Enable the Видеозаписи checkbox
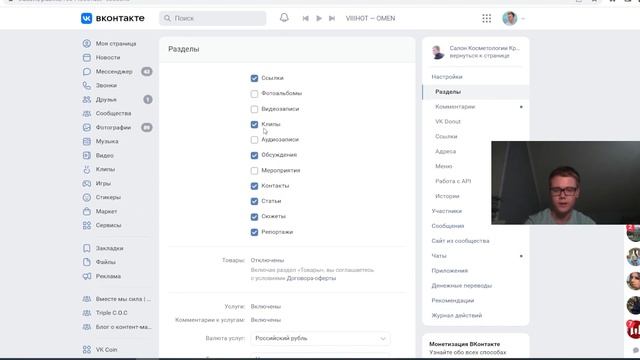 click(x=254, y=109)
